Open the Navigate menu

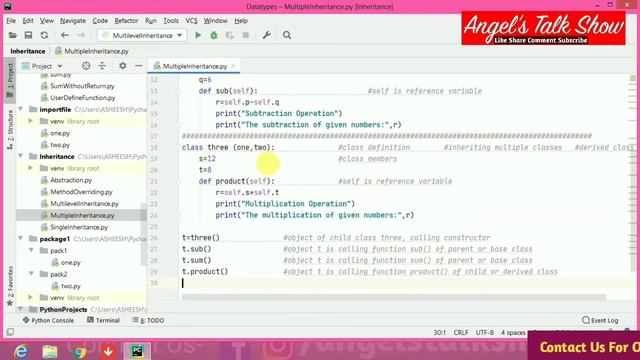pos(73,21)
